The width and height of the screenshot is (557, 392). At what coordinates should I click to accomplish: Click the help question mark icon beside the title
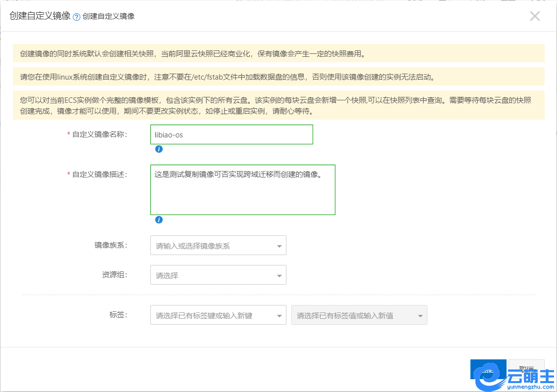pos(77,17)
